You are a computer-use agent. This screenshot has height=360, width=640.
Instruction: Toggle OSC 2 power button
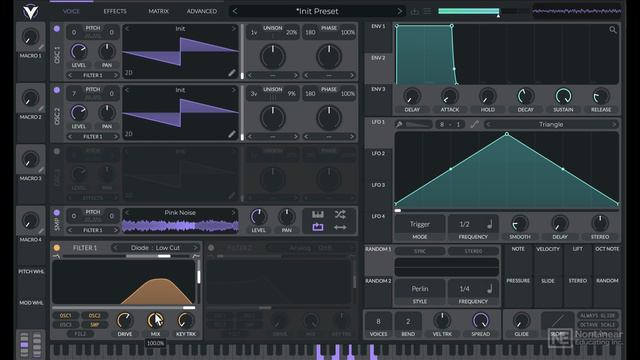57,90
